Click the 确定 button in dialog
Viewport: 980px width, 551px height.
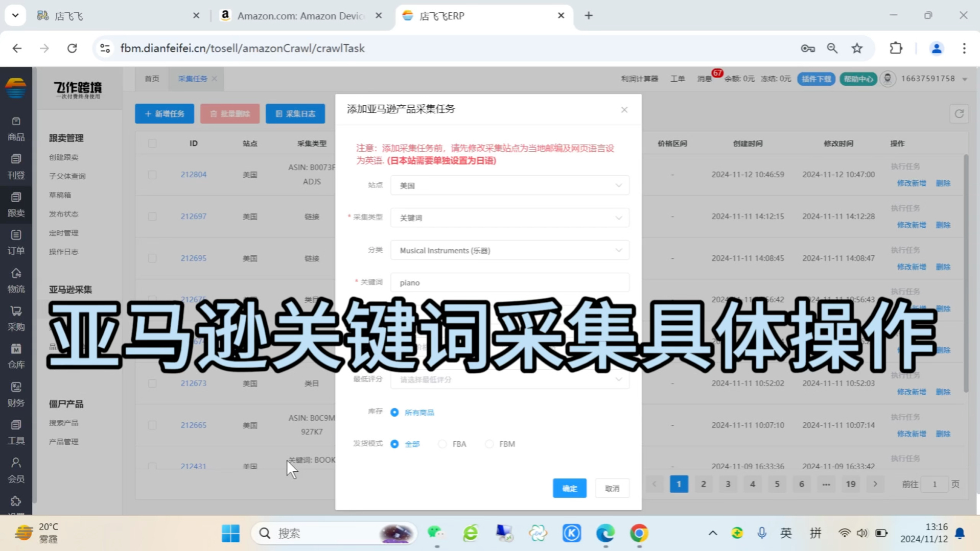click(x=569, y=488)
